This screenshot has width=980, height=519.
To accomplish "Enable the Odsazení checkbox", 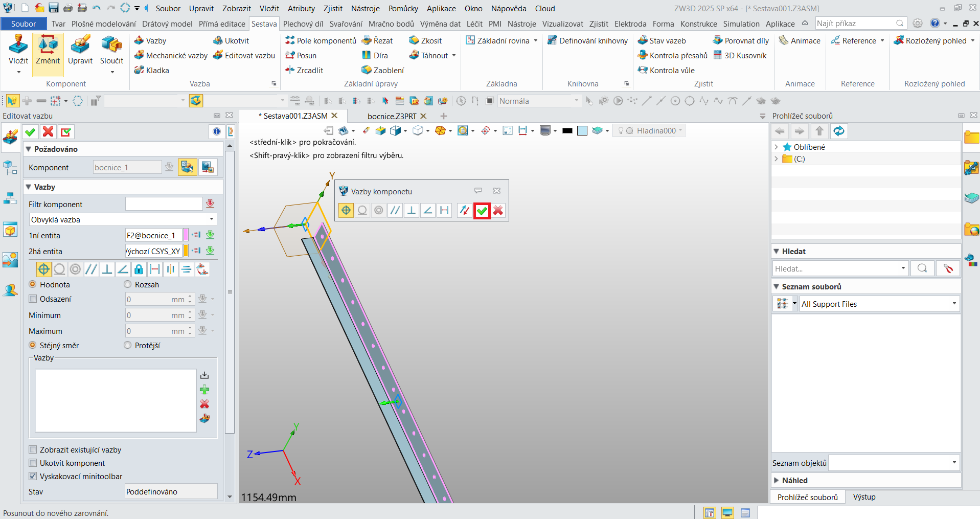I will 33,299.
